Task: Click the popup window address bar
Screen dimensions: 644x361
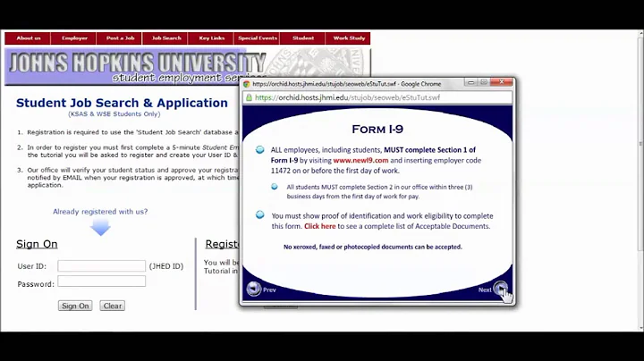Action: [377, 97]
